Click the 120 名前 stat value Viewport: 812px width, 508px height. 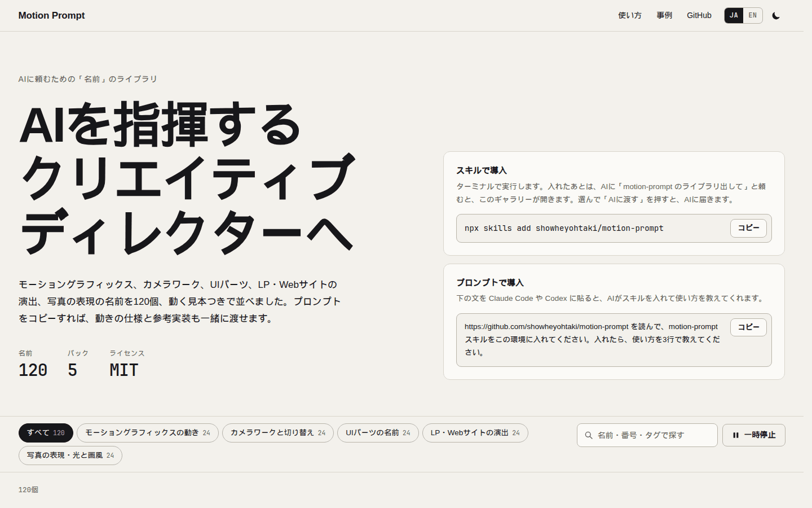(33, 370)
